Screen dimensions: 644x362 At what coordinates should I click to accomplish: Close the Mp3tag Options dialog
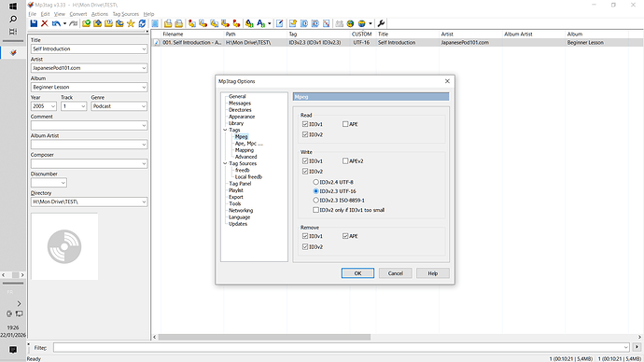coord(447,81)
